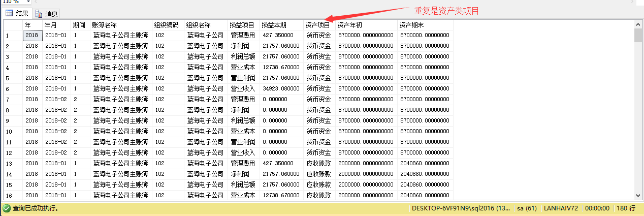Click the 2018 year cell in row 1
Screen dimensions: 644x216
(x=33, y=35)
